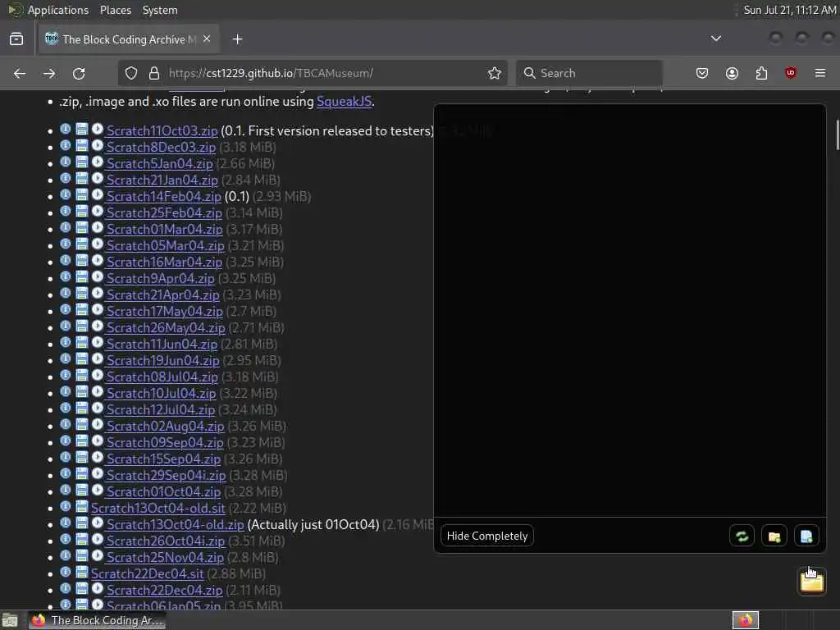The height and width of the screenshot is (630, 840).
Task: Open the Scratch10Jul04.zip link
Action: (161, 393)
